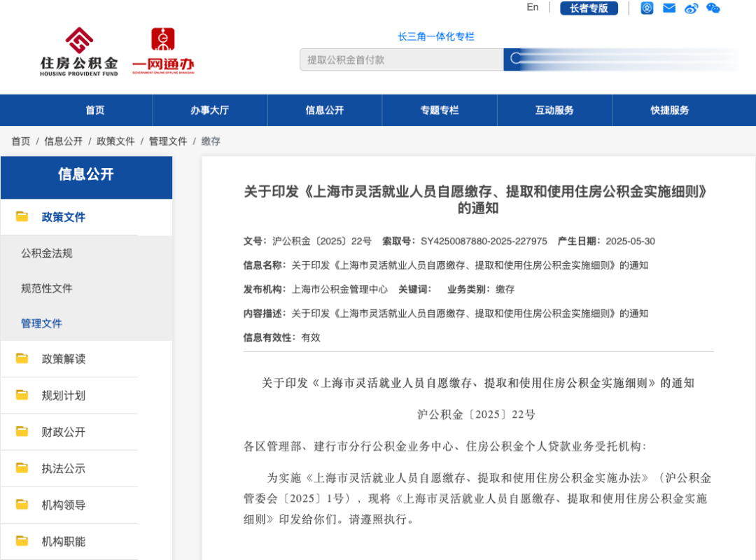Viewport: 756px width, 560px height.
Task: Focus the 提取公积金首付款 search field
Action: (402, 59)
